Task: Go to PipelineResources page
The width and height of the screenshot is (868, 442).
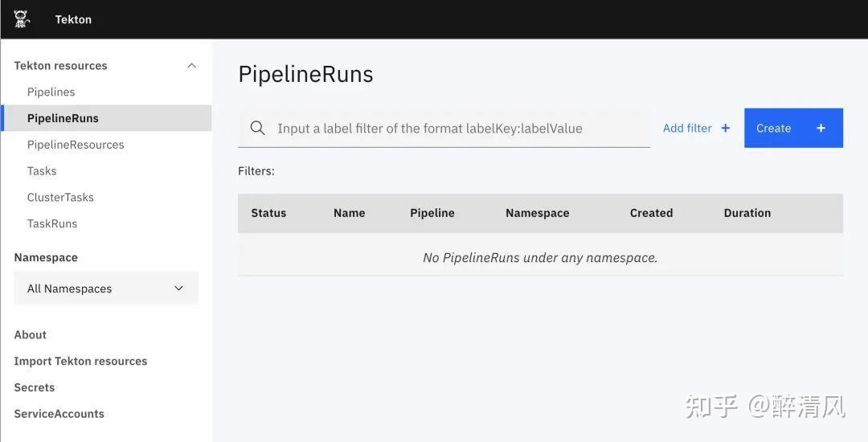Action: pos(76,145)
